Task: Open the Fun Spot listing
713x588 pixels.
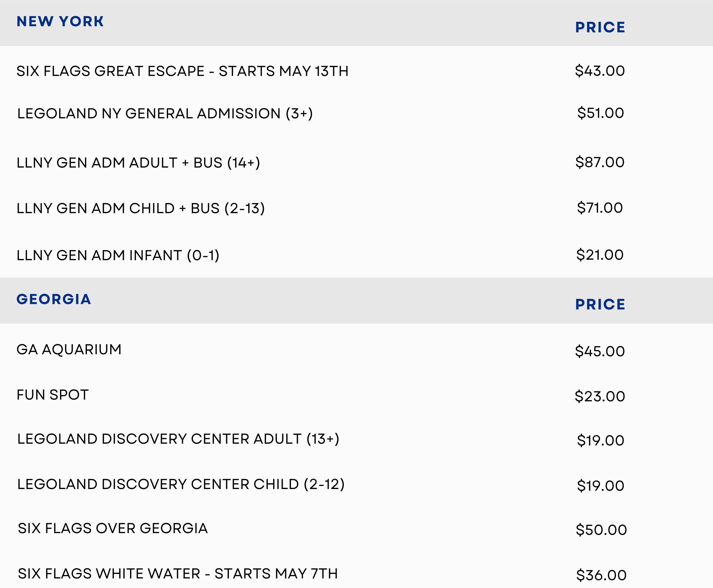Action: [x=53, y=395]
